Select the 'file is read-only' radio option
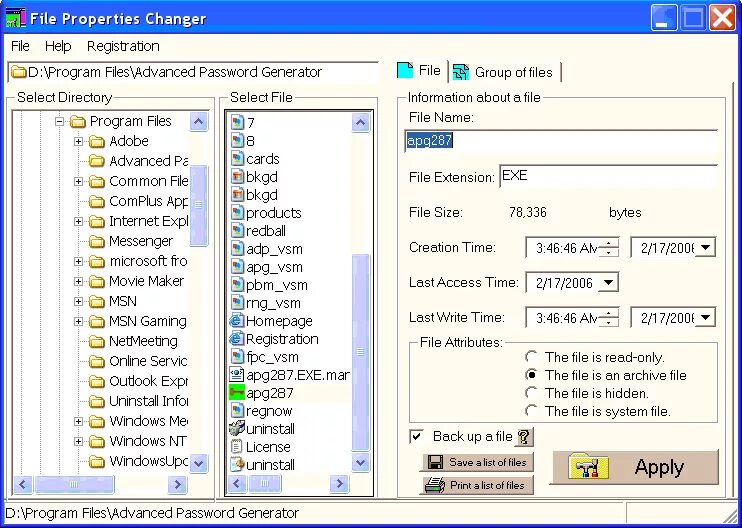Image resolution: width=742 pixels, height=528 pixels. coord(532,357)
